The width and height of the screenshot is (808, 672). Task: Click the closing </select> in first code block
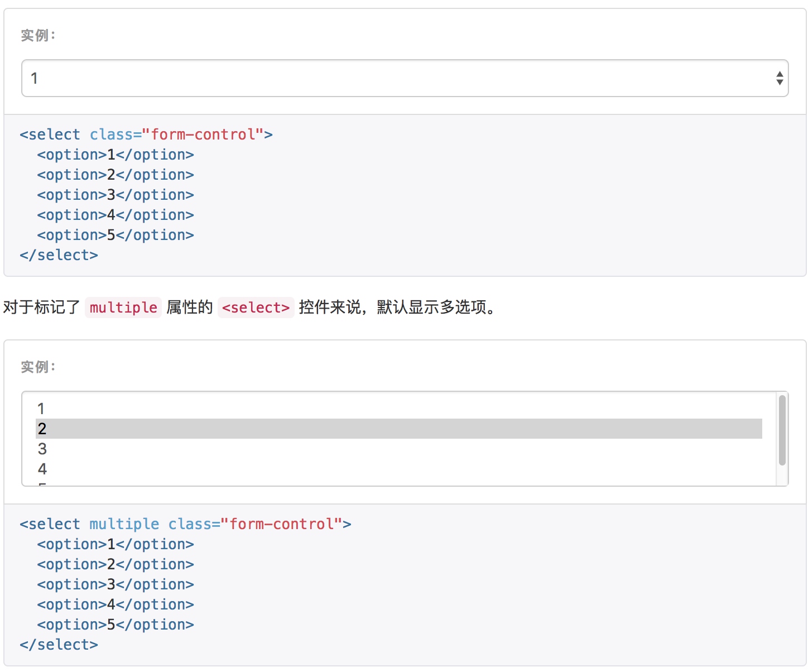(59, 255)
